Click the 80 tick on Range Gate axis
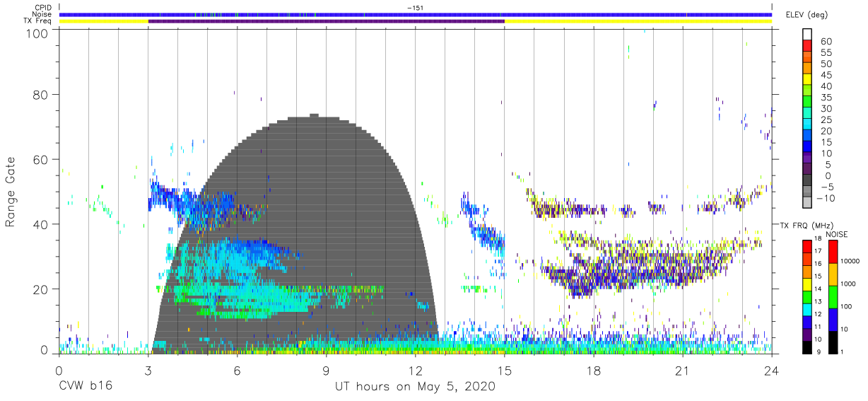868x401 pixels. click(40, 95)
